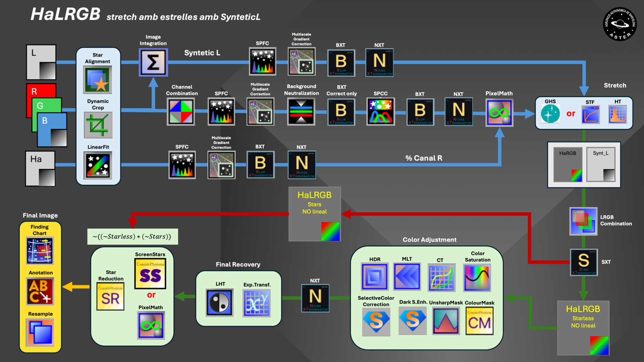
Task: Click the SelectiveColor Correction icon
Action: click(x=376, y=322)
